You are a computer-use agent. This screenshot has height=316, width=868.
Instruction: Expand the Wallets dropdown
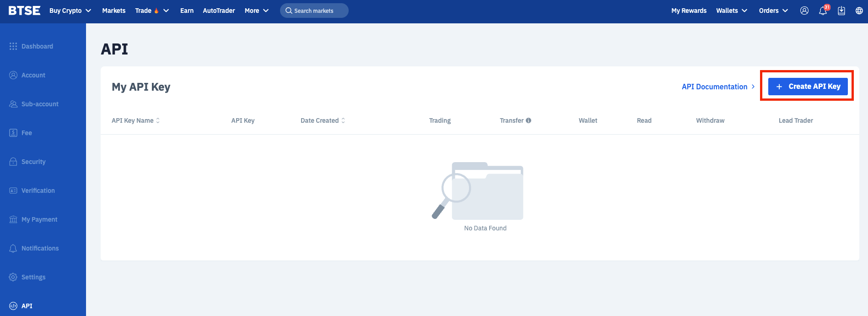(732, 11)
